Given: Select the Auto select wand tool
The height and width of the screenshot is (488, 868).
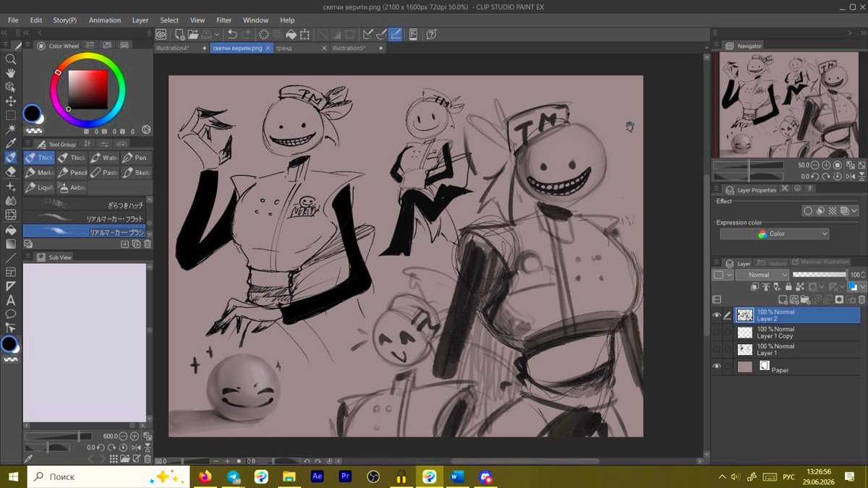Looking at the screenshot, I should [x=11, y=129].
